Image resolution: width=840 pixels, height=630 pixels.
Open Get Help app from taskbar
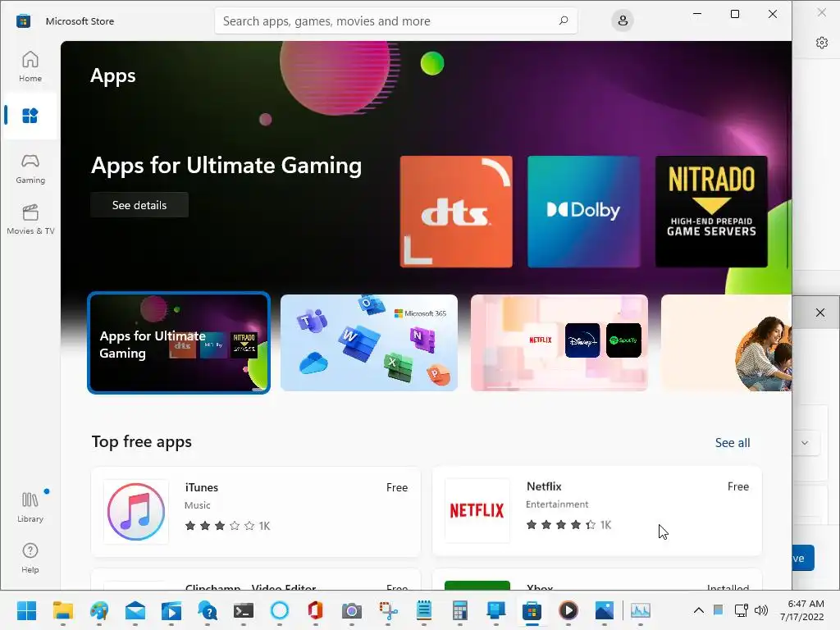tap(208, 610)
